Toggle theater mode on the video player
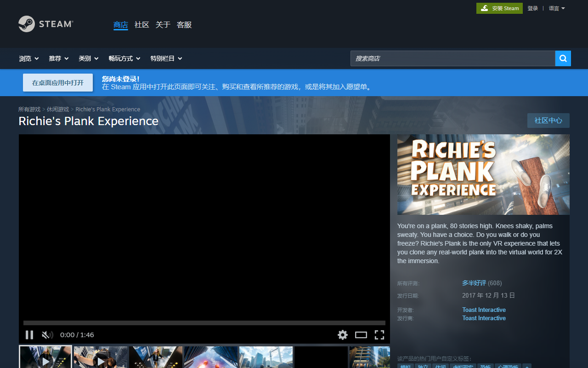 361,335
